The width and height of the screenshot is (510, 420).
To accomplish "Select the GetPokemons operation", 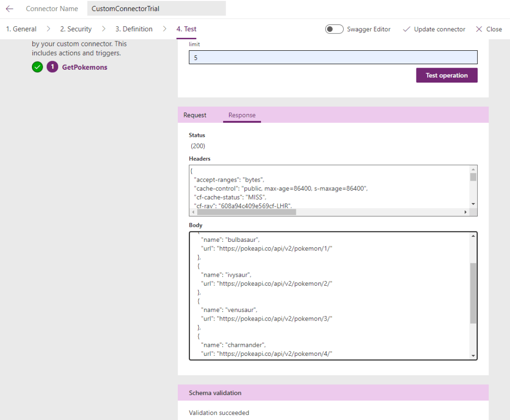I will coord(85,67).
